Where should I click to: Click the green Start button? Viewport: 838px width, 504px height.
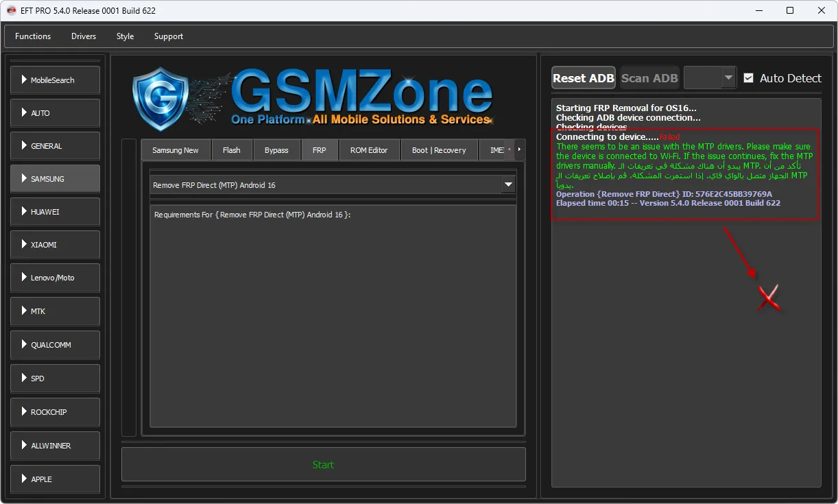tap(323, 465)
